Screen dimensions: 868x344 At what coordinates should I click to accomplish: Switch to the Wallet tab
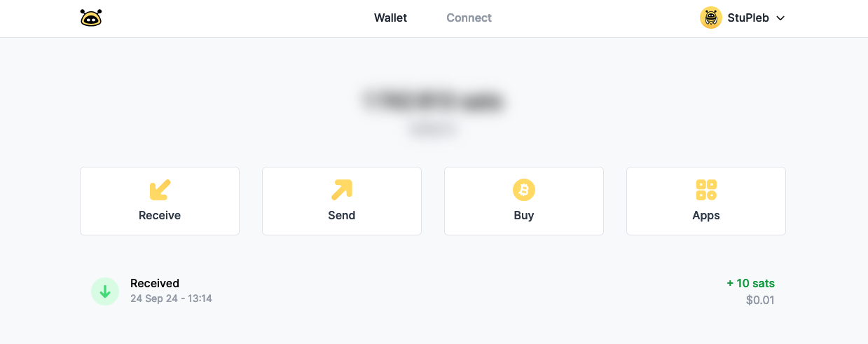(x=390, y=18)
